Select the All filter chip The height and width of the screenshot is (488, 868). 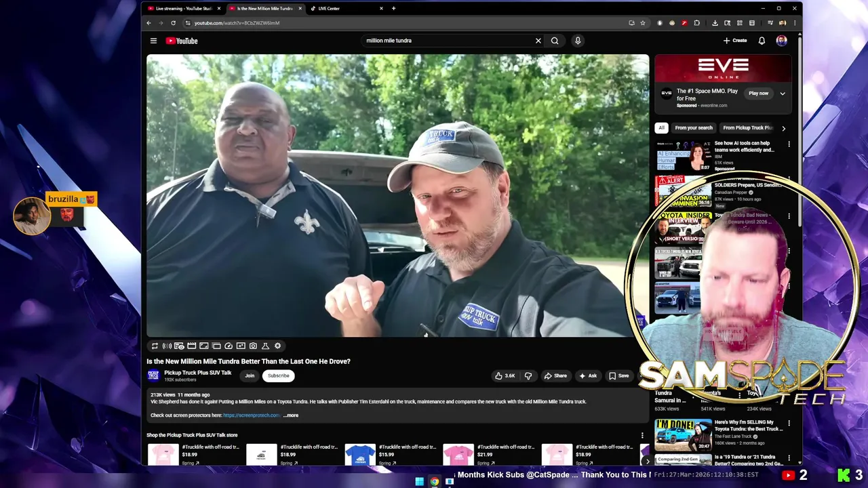(x=661, y=128)
